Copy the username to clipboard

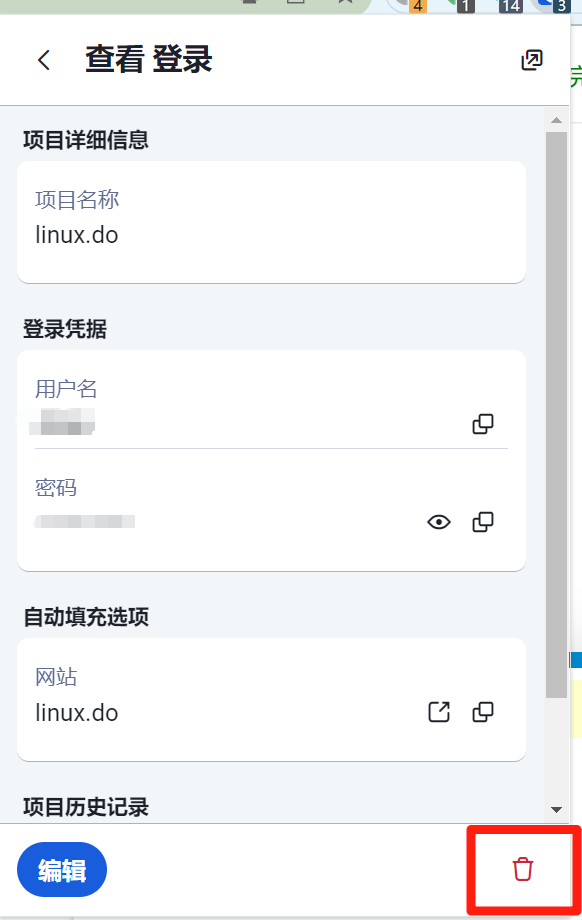[483, 424]
